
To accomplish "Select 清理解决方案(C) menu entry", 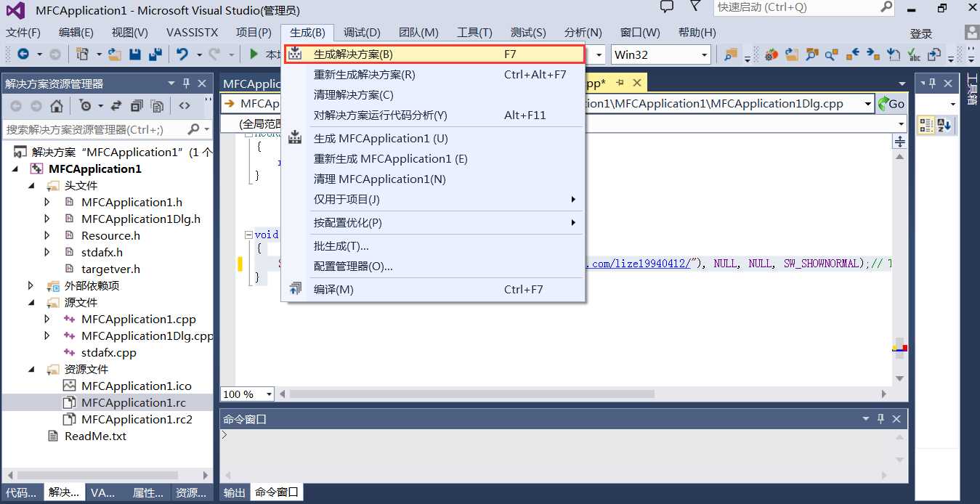I will tap(434, 95).
